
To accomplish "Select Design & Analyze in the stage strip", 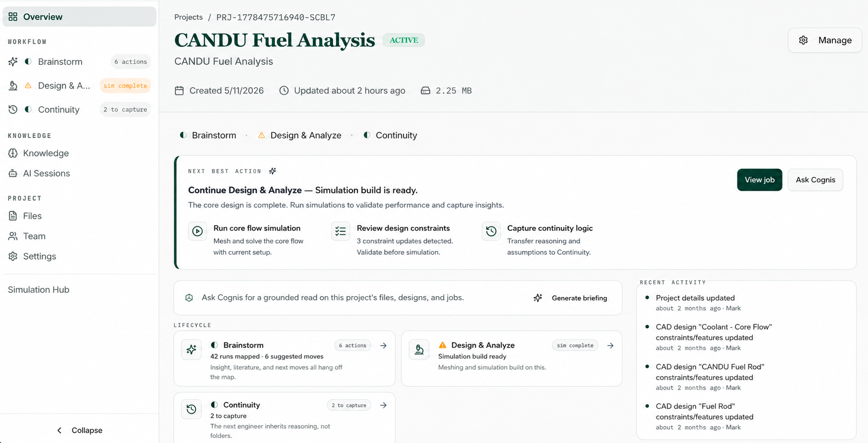I will pyautogui.click(x=299, y=135).
